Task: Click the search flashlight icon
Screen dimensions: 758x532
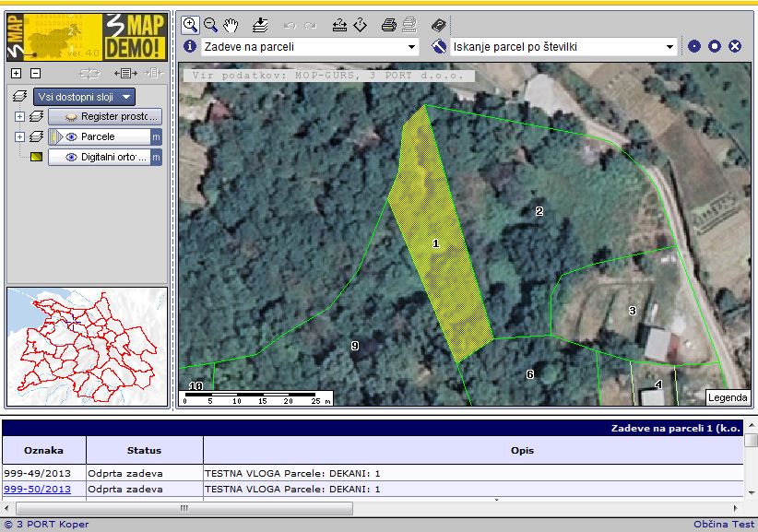Action: [438, 46]
